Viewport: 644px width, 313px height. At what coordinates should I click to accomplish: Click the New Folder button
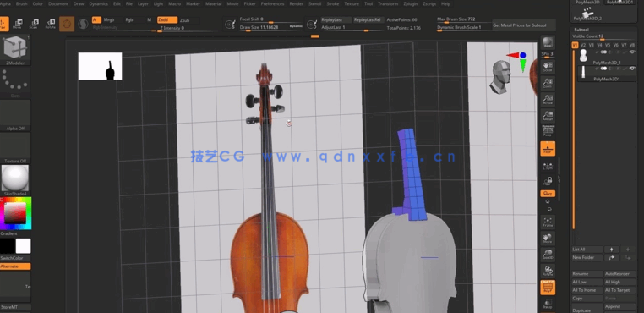click(587, 257)
